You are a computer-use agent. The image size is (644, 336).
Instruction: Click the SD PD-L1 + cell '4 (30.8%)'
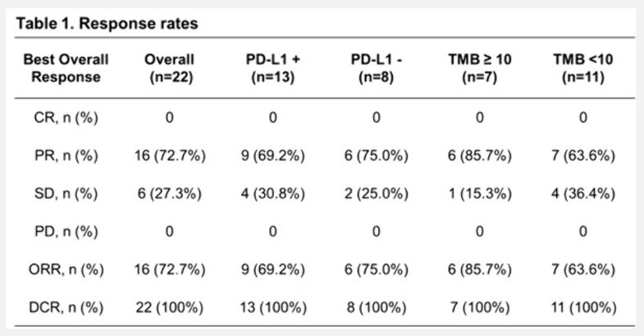click(x=272, y=195)
